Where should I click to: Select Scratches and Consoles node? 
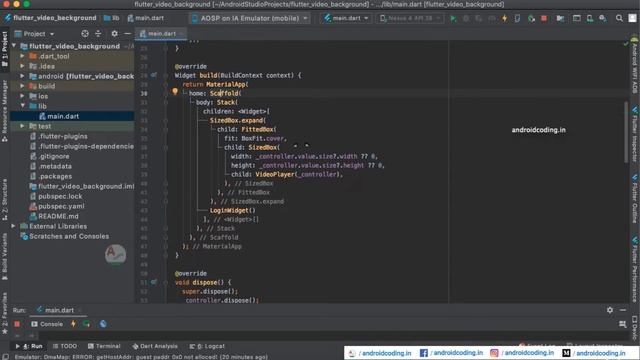point(69,236)
